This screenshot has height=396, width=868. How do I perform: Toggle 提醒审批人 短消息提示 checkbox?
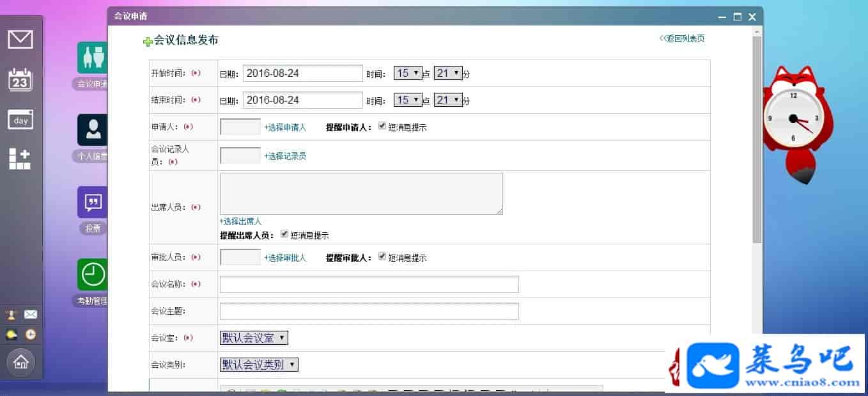click(382, 257)
